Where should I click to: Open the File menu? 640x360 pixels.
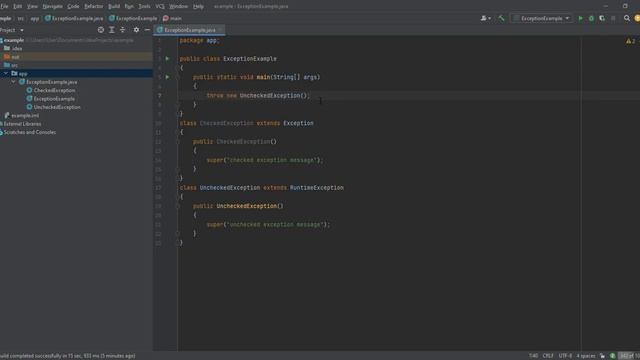4,7
